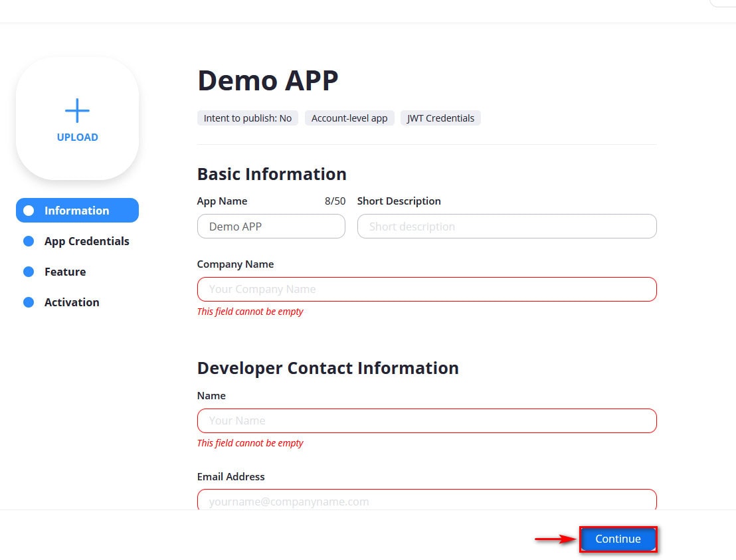Focus the Email Address input field
This screenshot has height=560, width=736.
pyautogui.click(x=426, y=500)
